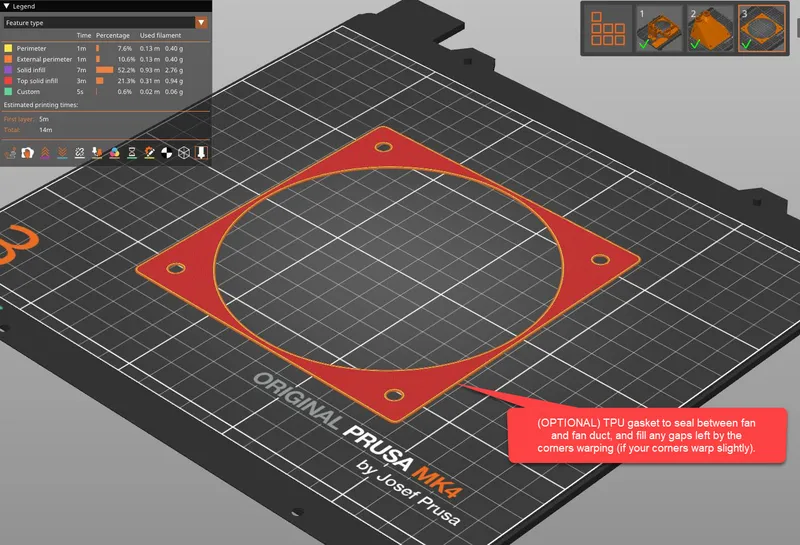Toggle Deretractions visibility icon

(62, 153)
